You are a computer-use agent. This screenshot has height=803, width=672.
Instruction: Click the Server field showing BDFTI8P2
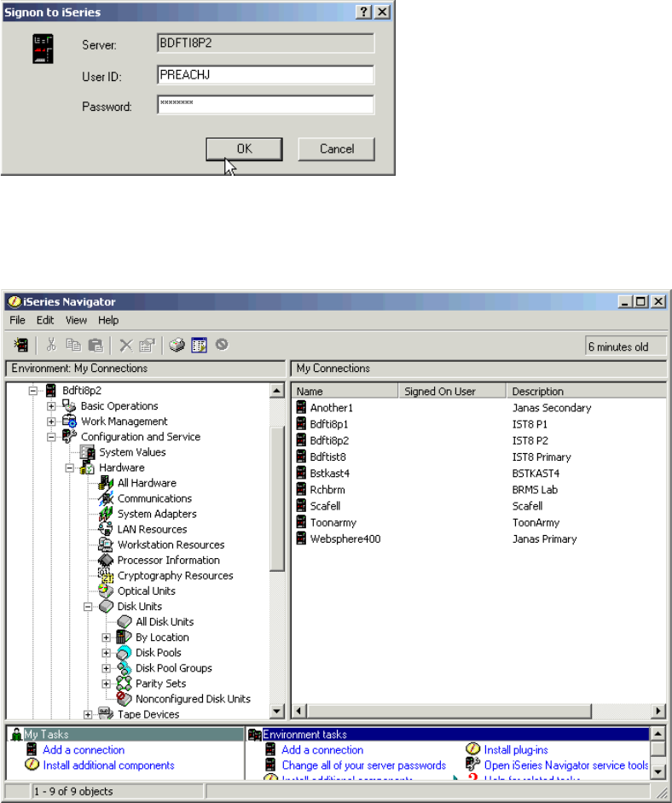(x=265, y=44)
